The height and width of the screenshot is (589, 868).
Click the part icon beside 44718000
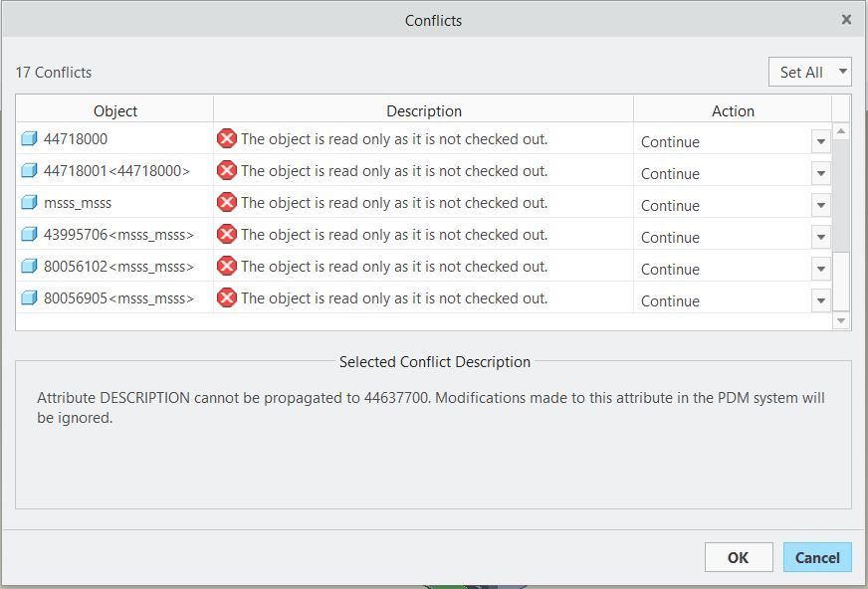pyautogui.click(x=29, y=139)
